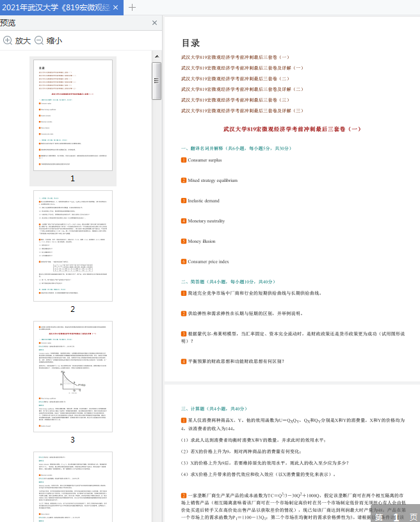Click sub-question （2）若X的价格上升为9
This screenshot has width=420, height=522.
(241, 452)
